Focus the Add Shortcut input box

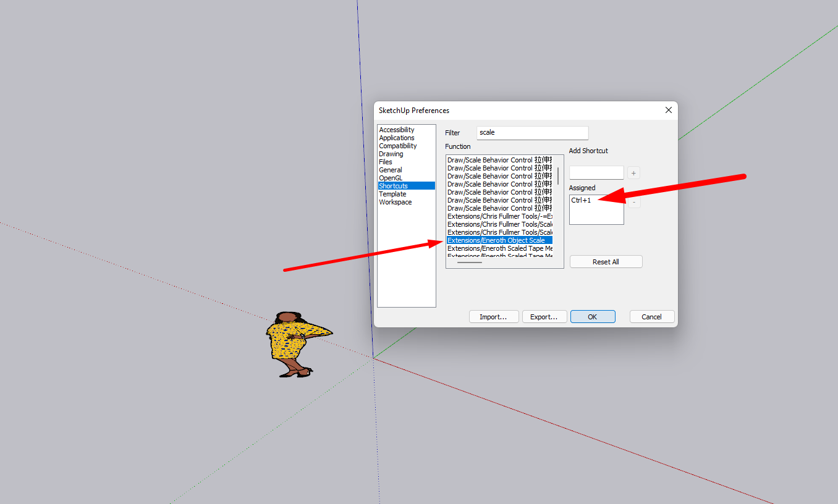[596, 173]
